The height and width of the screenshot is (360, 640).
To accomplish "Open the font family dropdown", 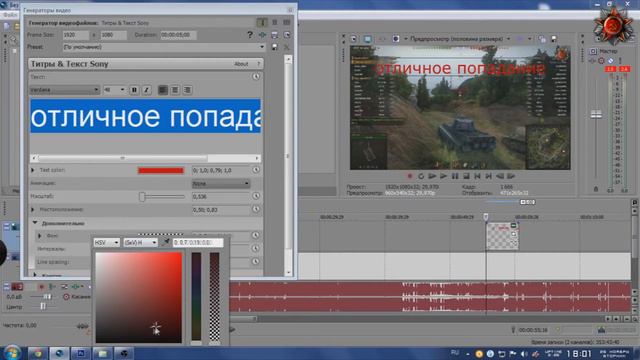I will (65, 90).
